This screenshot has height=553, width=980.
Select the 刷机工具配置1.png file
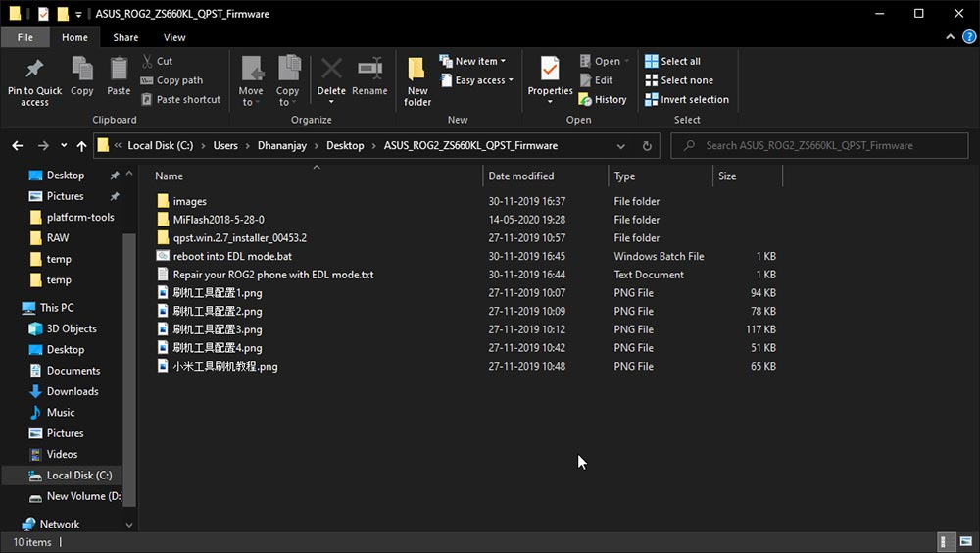coord(210,293)
